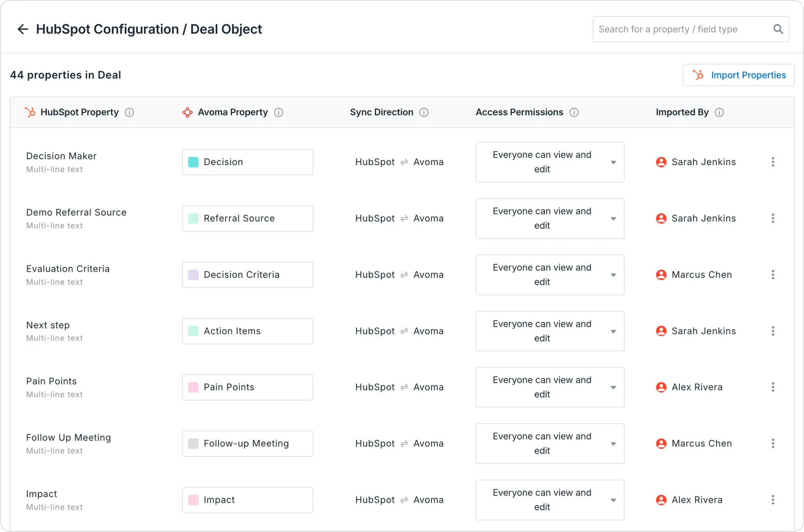Screen dimensions: 804x532
Task: Click Marcus Chen avatar in Evaluation Criteria row
Action: pos(661,275)
